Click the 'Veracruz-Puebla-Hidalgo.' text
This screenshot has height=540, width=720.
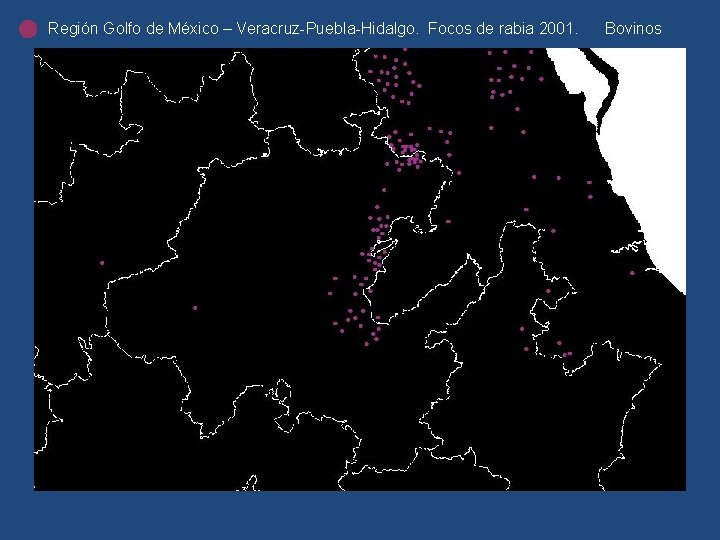pos(327,28)
